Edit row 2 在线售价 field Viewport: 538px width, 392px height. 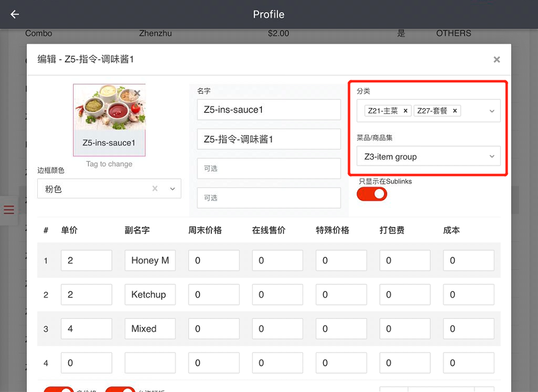pyautogui.click(x=278, y=295)
